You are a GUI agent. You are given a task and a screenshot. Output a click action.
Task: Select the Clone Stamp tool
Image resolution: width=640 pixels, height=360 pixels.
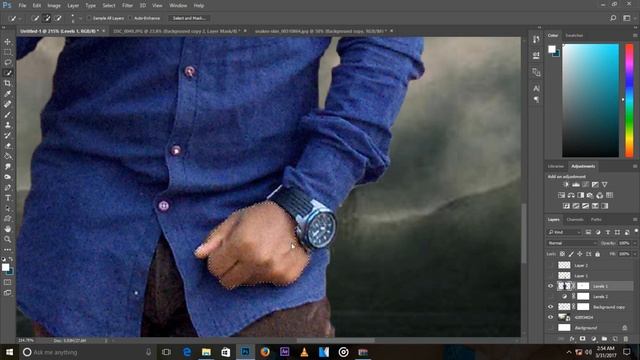[7, 125]
